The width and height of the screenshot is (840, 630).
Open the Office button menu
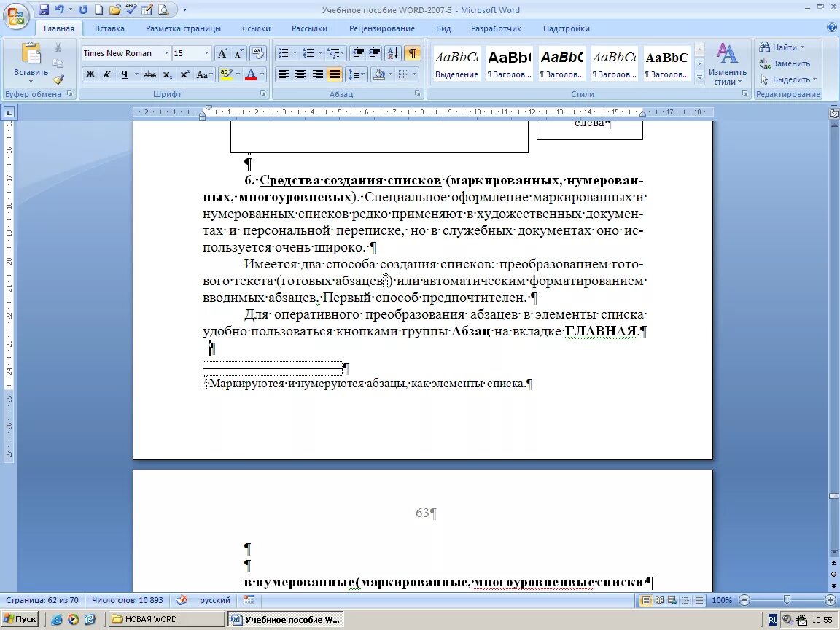(15, 17)
